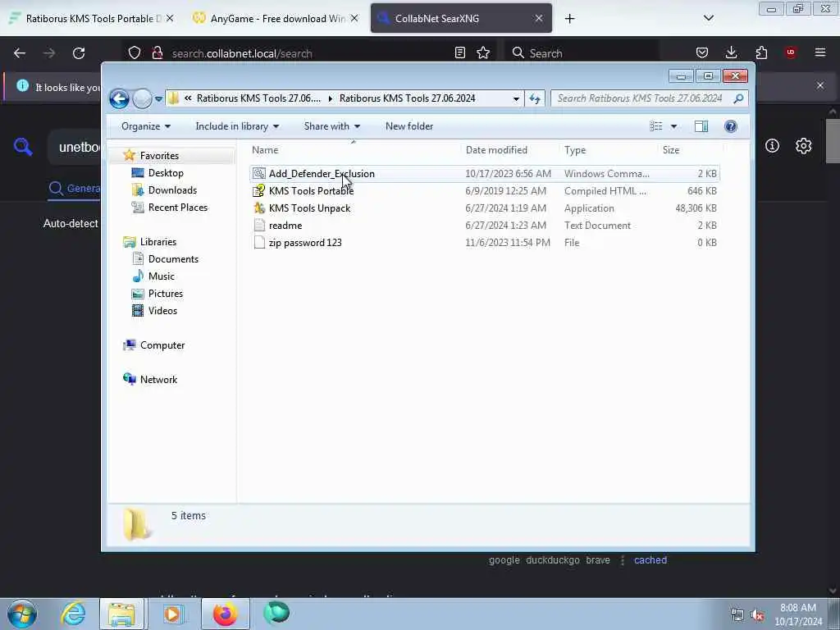Launch Internet Explorer from the taskbar
The width and height of the screenshot is (840, 630).
pos(73,614)
